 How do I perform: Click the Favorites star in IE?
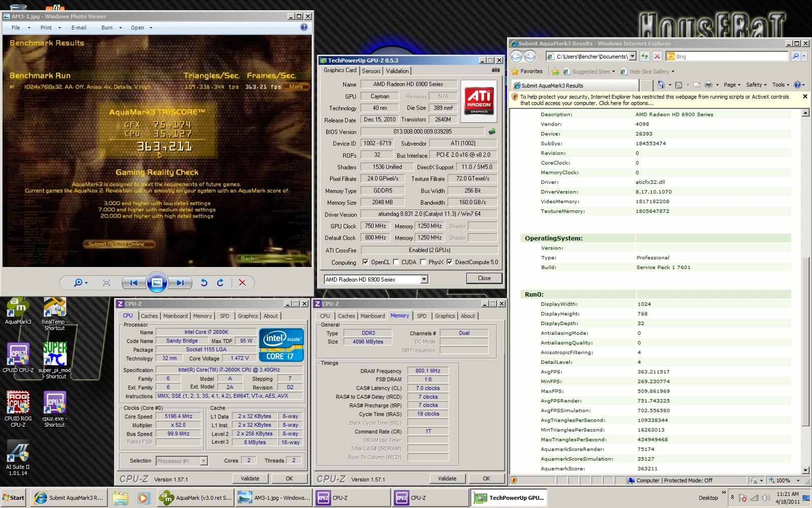point(527,71)
